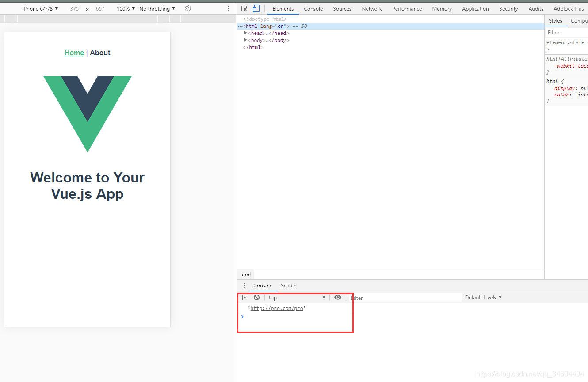Select the html lang="en" element row
588x382 pixels.
(x=390, y=26)
